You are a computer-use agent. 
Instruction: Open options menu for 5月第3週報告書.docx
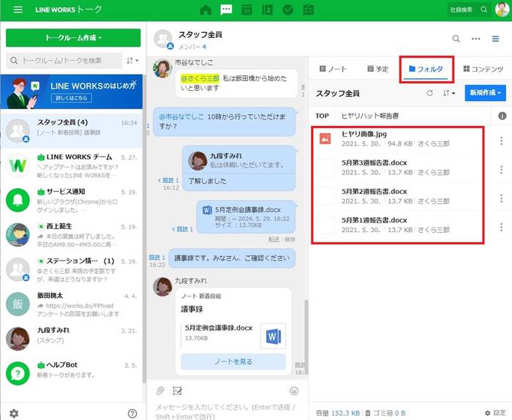tap(501, 170)
